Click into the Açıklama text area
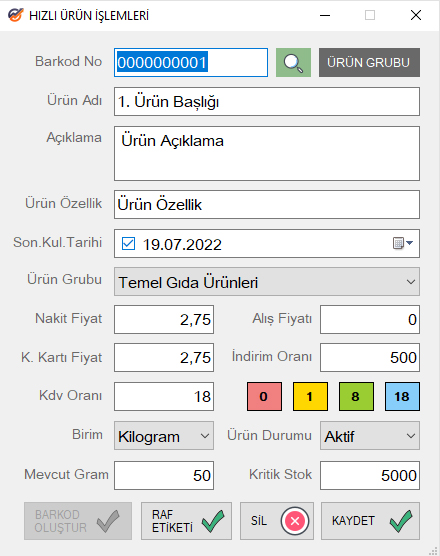Screen dimensions: 440x556 click(267, 154)
